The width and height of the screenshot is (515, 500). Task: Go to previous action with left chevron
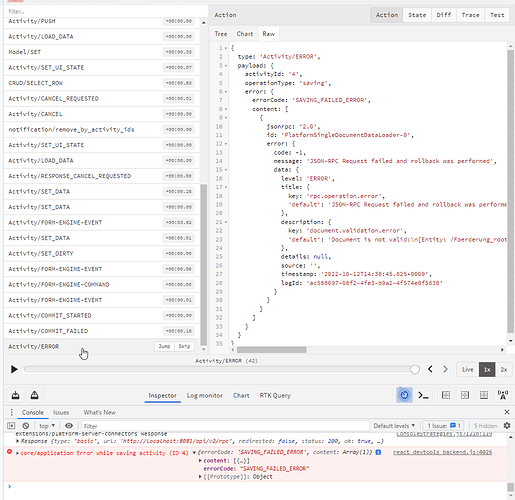click(x=430, y=369)
